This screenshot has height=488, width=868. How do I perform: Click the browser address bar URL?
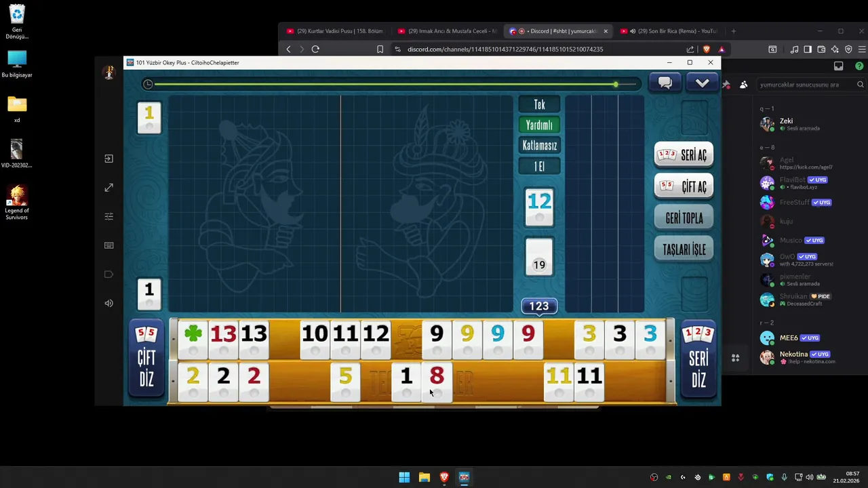(x=505, y=49)
